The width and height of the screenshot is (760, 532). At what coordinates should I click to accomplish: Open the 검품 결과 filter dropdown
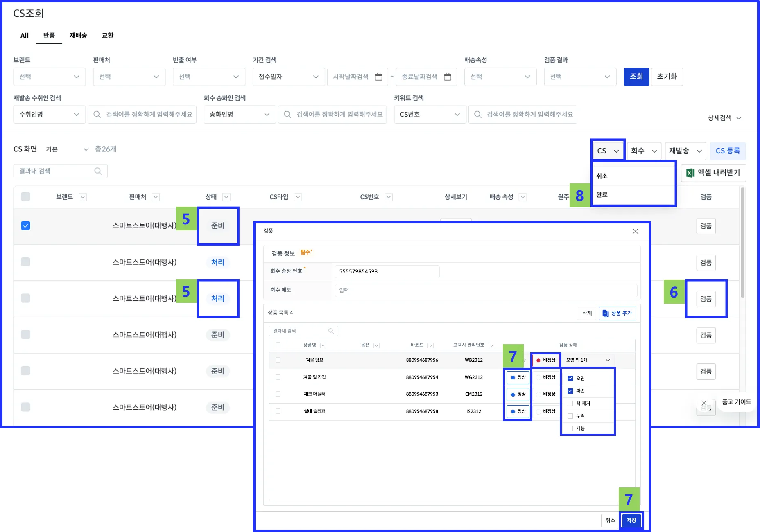pyautogui.click(x=580, y=77)
